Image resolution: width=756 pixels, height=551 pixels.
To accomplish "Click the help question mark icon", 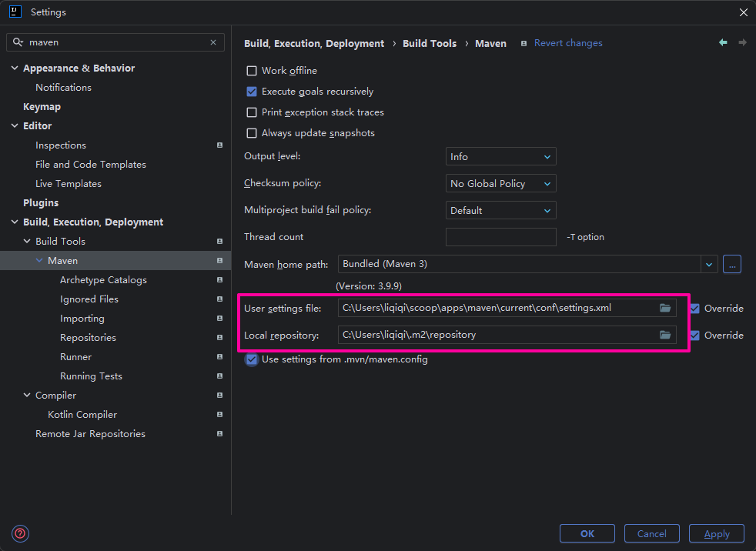I will 20,533.
